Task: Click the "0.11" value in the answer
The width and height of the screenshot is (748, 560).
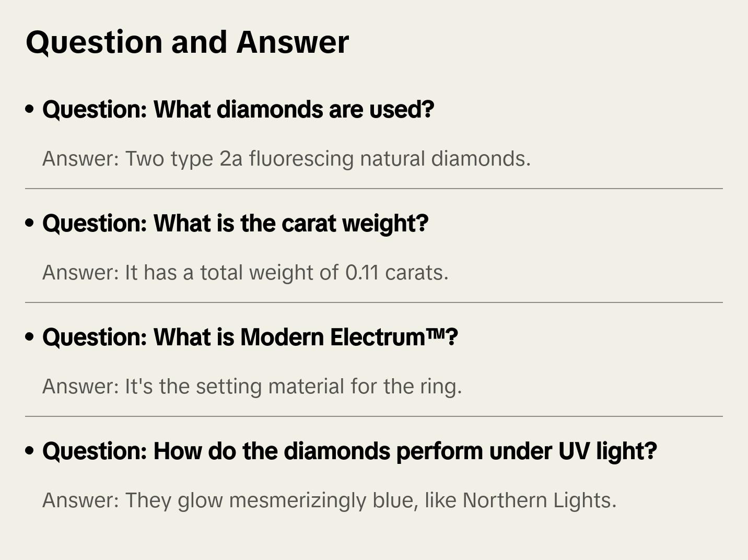Action: pyautogui.click(x=362, y=273)
